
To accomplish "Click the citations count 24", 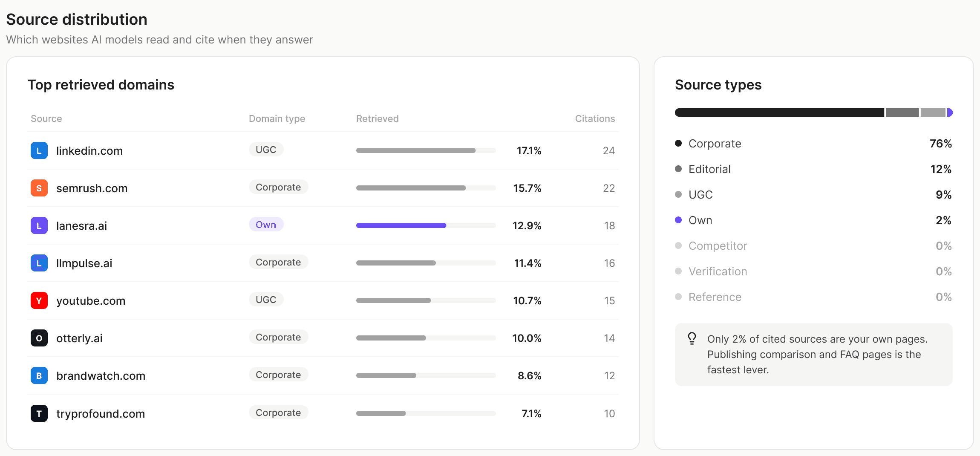I will (x=609, y=150).
